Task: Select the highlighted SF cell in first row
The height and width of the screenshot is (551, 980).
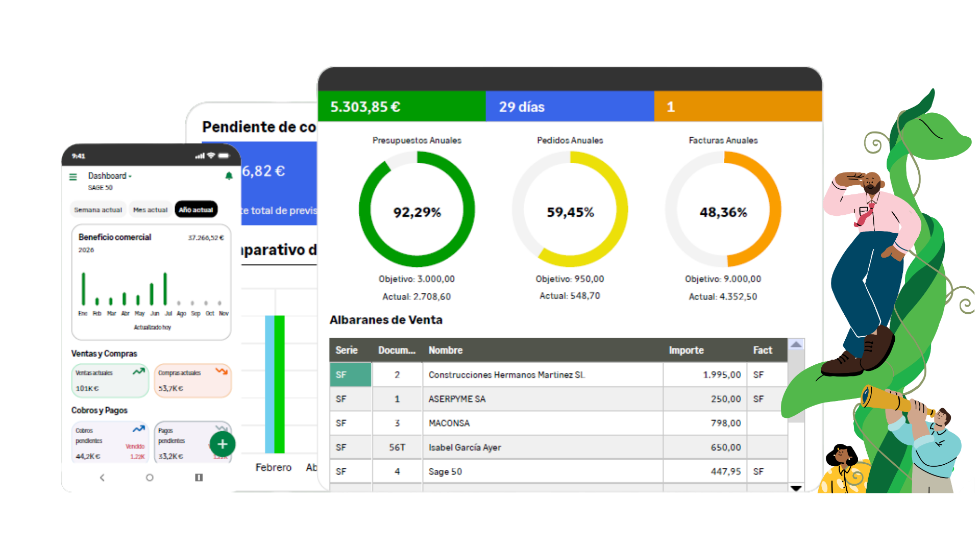Action: click(351, 374)
